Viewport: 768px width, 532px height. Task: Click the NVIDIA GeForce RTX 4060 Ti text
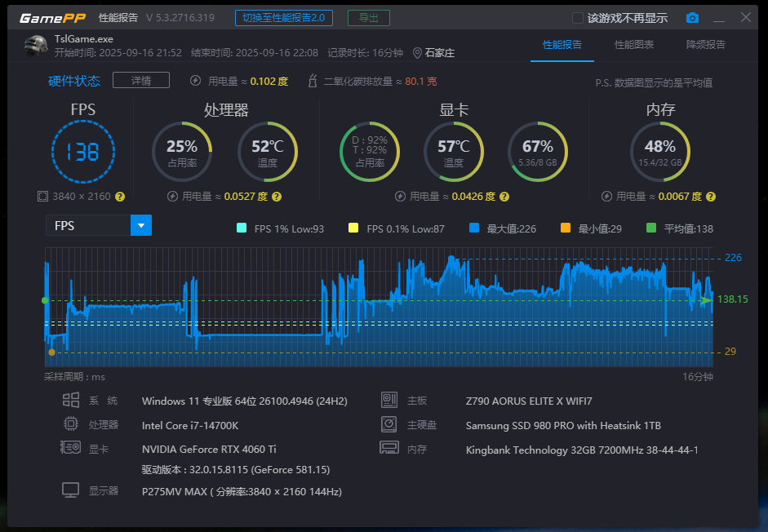pos(209,450)
